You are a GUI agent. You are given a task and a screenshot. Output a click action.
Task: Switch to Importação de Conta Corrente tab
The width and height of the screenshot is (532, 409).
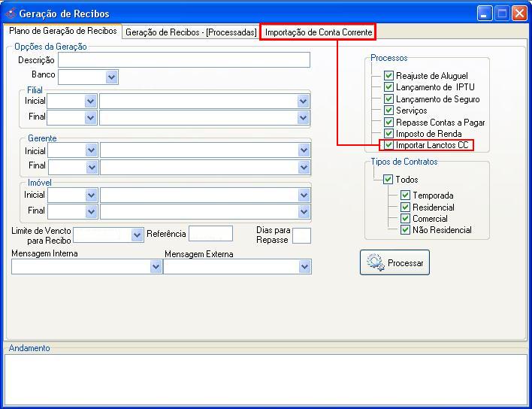[x=318, y=32]
